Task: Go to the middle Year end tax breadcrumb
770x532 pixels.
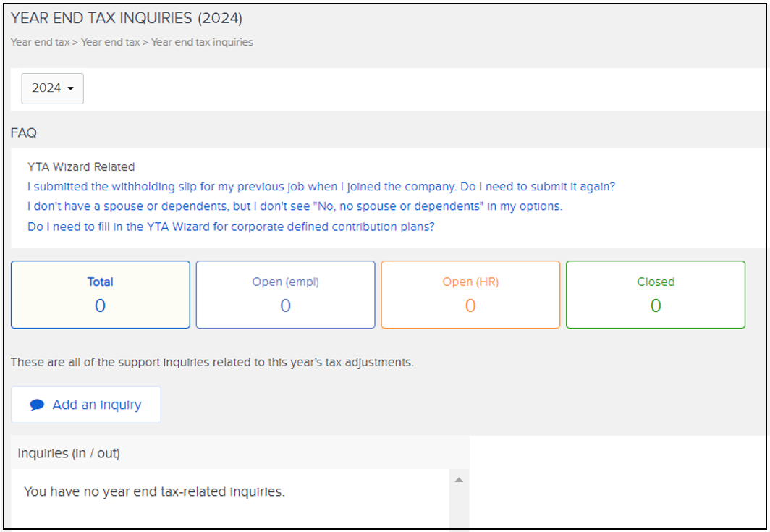Action: 110,42
